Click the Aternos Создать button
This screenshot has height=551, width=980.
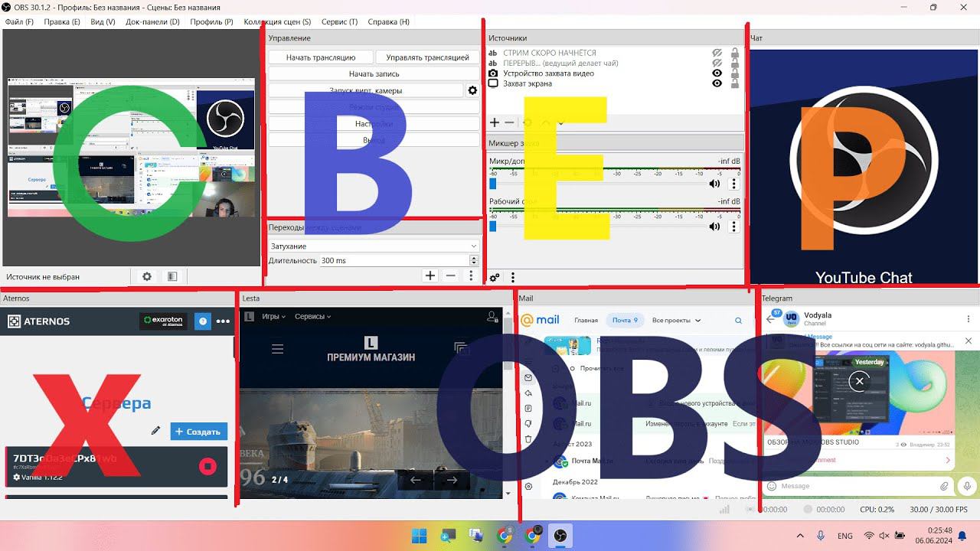pos(199,432)
